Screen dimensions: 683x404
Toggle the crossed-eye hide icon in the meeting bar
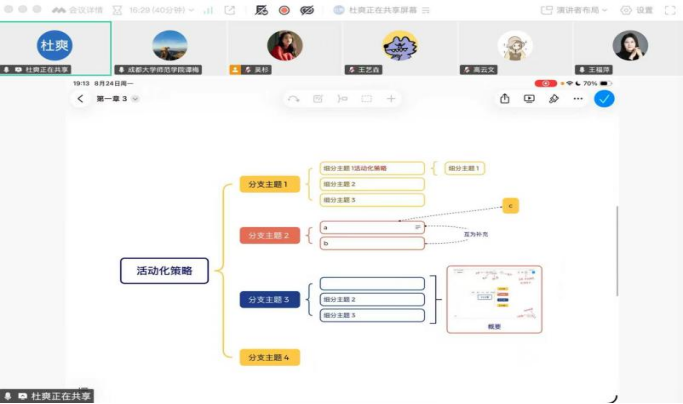(307, 10)
